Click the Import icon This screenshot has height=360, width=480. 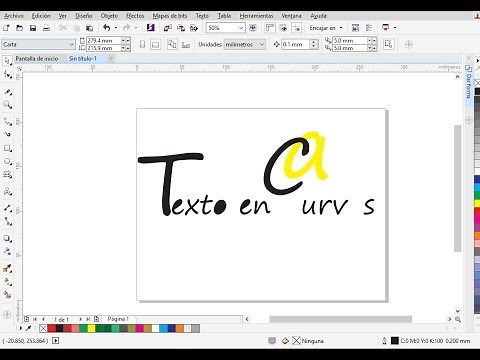[167, 28]
